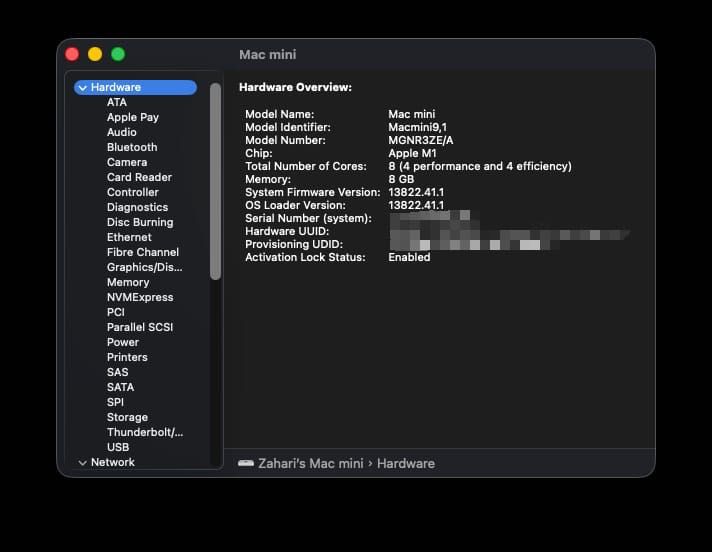Click the Memory value 8 GB

tap(401, 179)
